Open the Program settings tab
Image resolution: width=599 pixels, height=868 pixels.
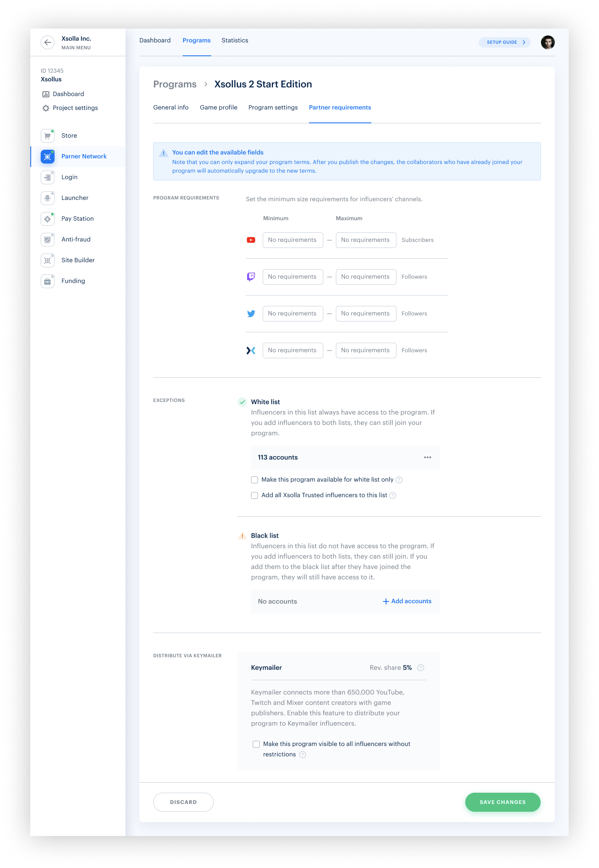(x=273, y=107)
